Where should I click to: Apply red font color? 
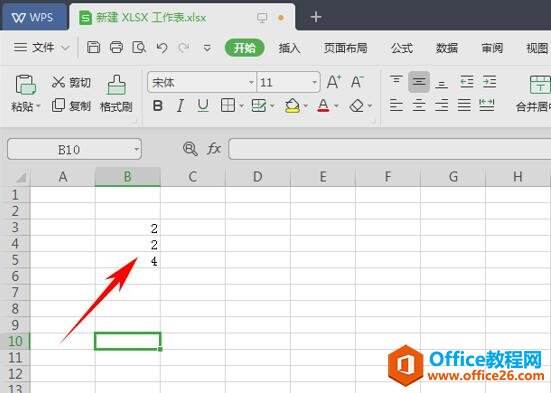pyautogui.click(x=323, y=105)
